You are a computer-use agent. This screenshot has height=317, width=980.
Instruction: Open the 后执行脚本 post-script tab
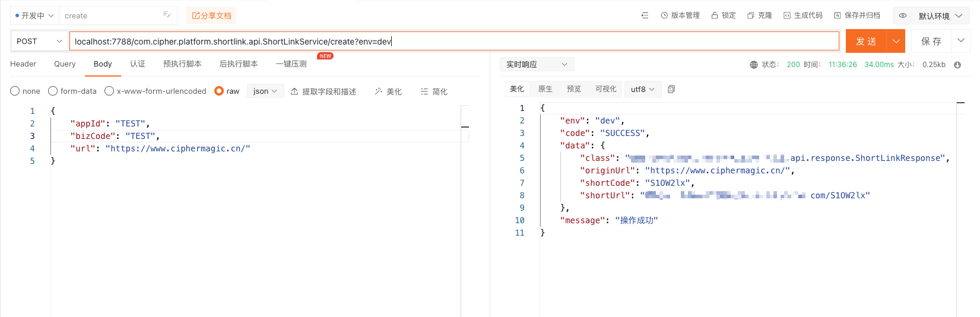pos(239,64)
